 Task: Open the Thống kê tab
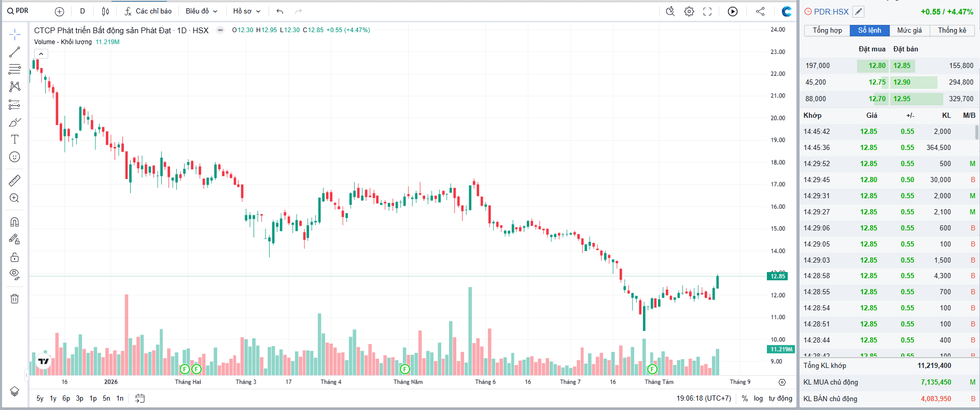(x=952, y=30)
